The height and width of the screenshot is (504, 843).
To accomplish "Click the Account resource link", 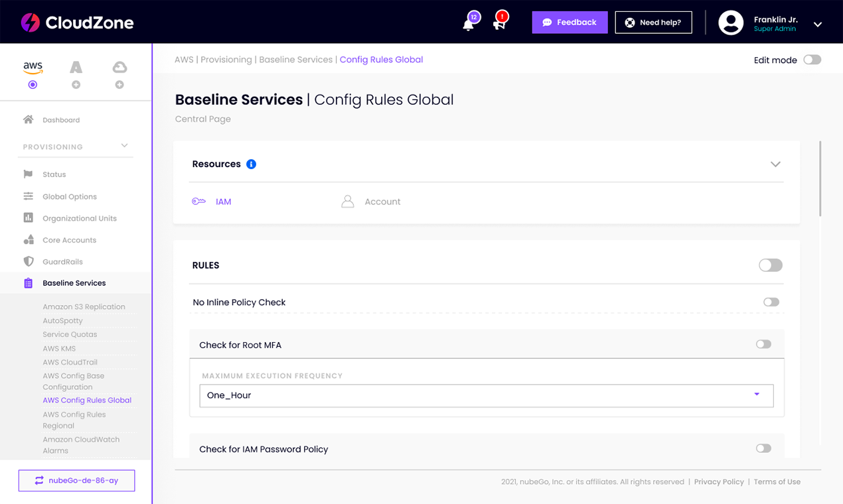I will [382, 202].
